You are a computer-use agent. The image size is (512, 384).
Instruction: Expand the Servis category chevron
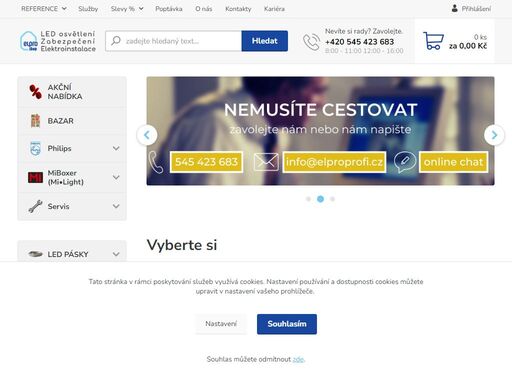[116, 206]
